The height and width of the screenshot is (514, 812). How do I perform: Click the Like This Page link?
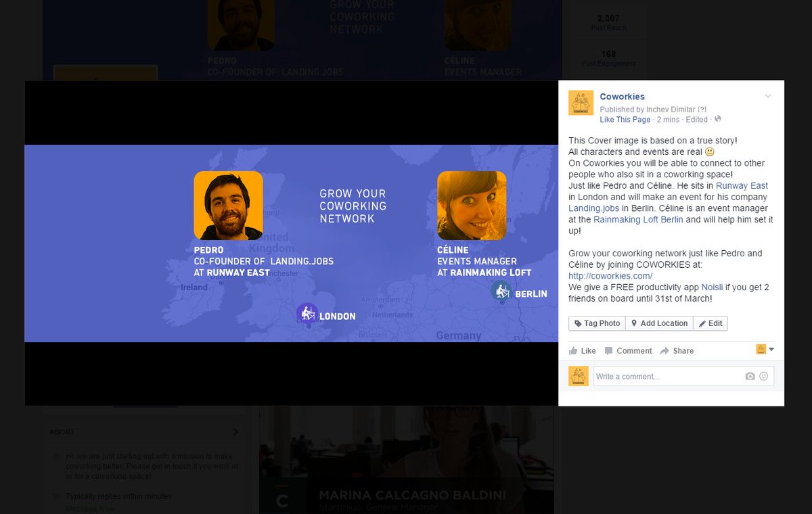pyautogui.click(x=625, y=120)
